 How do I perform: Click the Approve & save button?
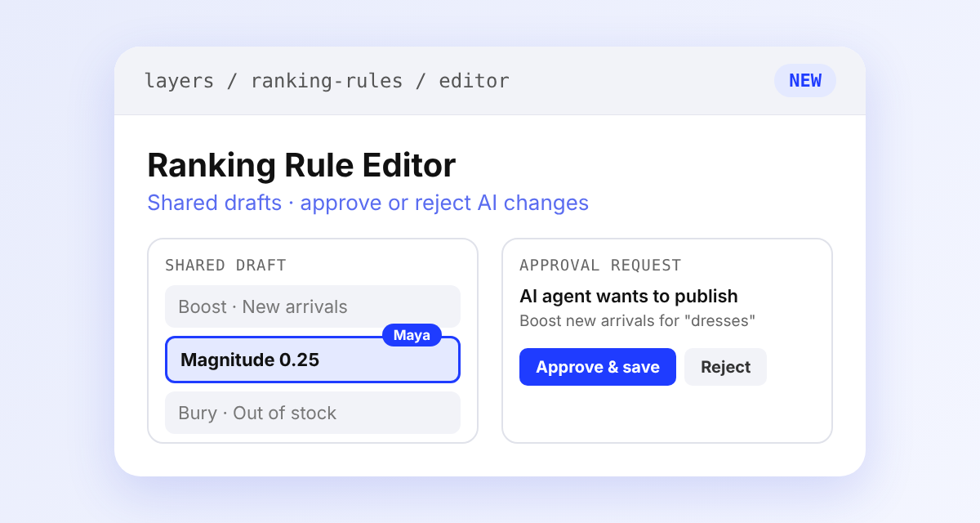(x=598, y=367)
